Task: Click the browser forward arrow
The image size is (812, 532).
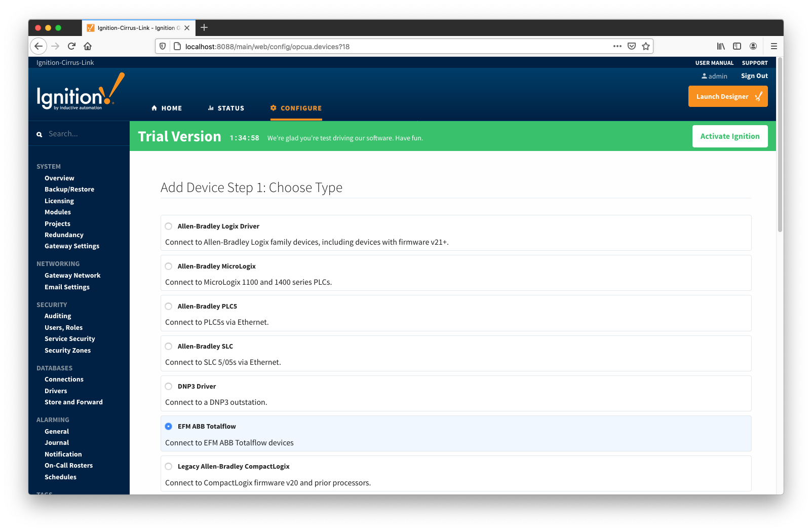Action: (x=55, y=46)
